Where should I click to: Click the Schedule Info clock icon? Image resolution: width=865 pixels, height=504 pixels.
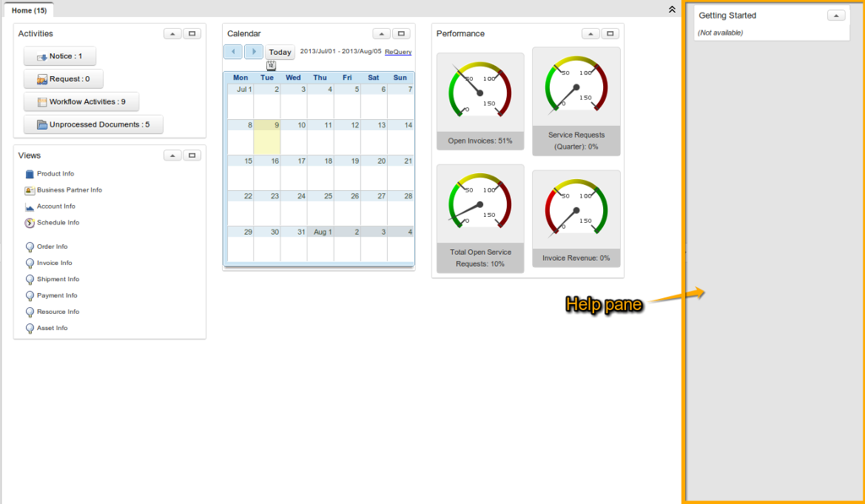click(x=30, y=223)
